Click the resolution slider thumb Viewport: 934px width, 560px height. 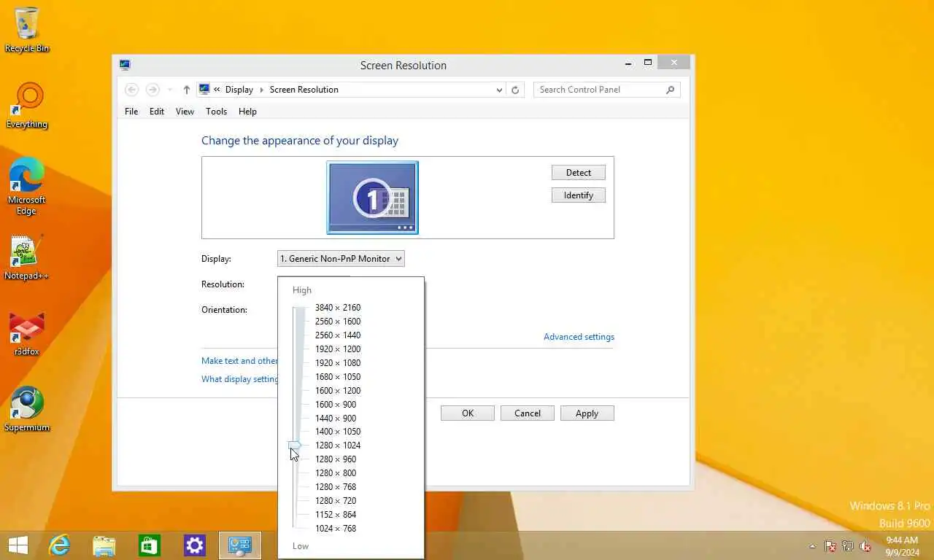point(295,445)
